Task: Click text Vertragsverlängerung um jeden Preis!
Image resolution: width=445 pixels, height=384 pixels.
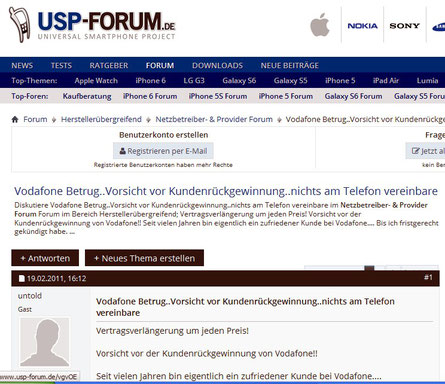Action: pyautogui.click(x=172, y=331)
